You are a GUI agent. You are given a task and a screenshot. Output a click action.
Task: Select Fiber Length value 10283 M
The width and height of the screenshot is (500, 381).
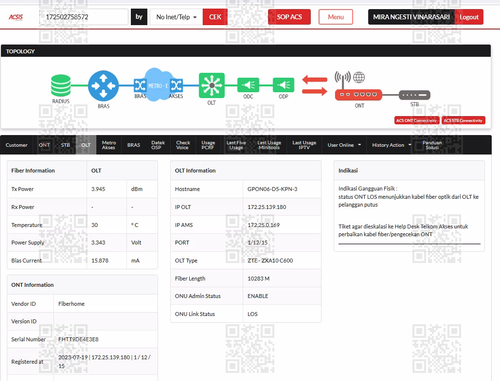pos(258,279)
